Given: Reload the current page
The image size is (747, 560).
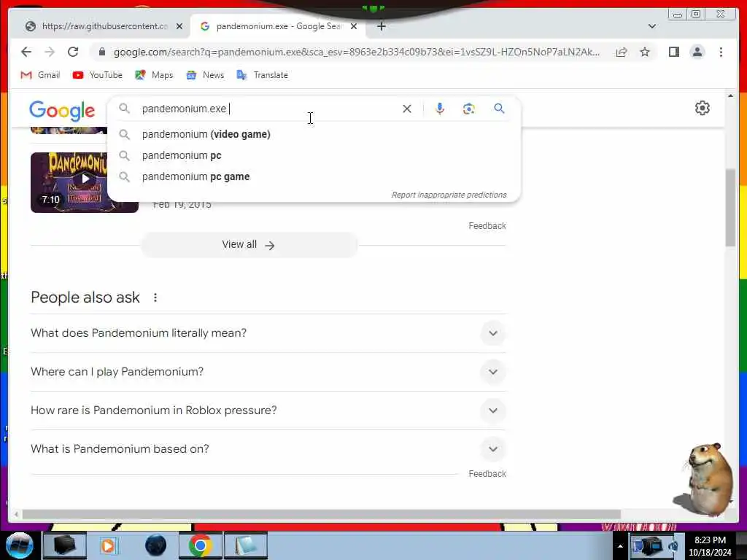Looking at the screenshot, I should click(x=73, y=52).
